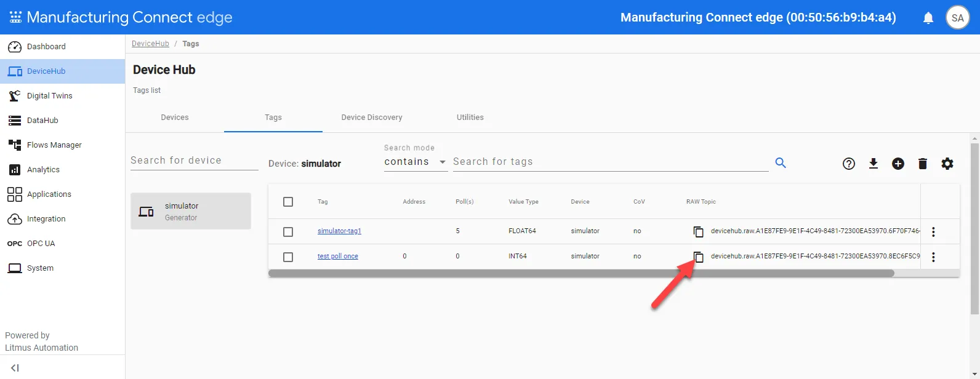Open DeviceHub in the sidebar
This screenshot has height=379, width=980.
(62, 71)
